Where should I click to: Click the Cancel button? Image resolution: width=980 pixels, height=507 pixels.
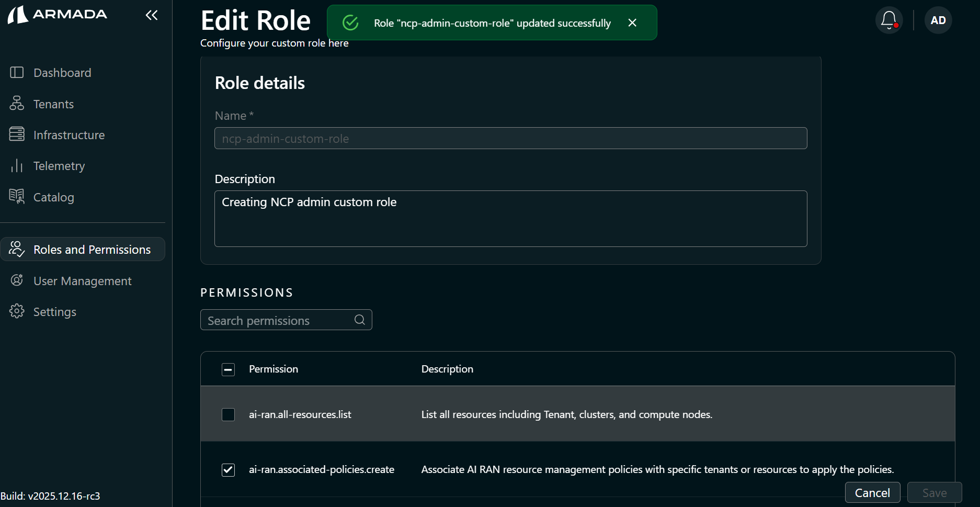click(872, 492)
